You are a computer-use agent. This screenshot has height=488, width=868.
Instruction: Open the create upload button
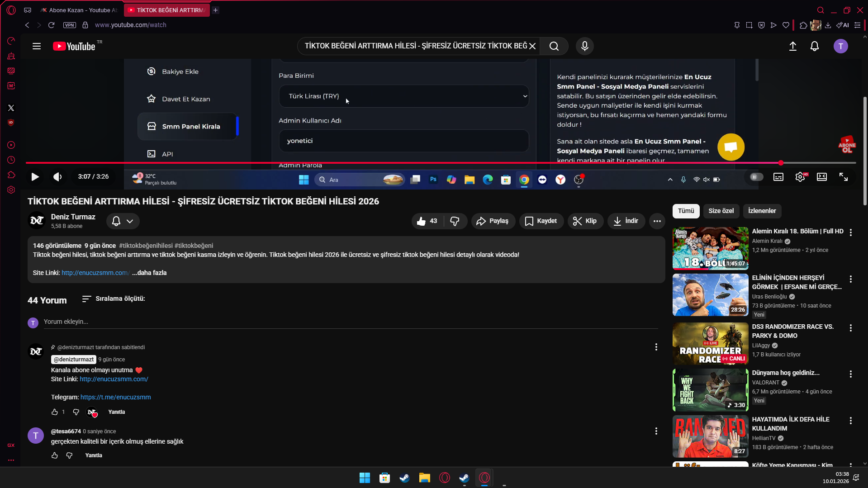[793, 46]
